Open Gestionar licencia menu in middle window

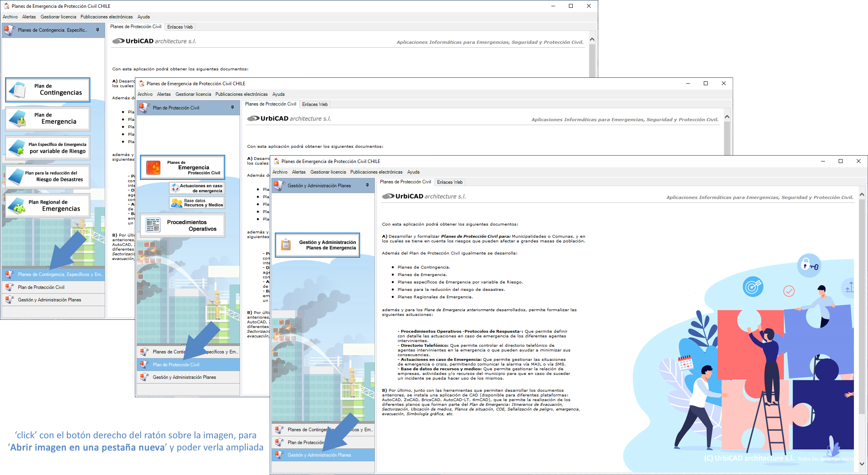click(193, 94)
